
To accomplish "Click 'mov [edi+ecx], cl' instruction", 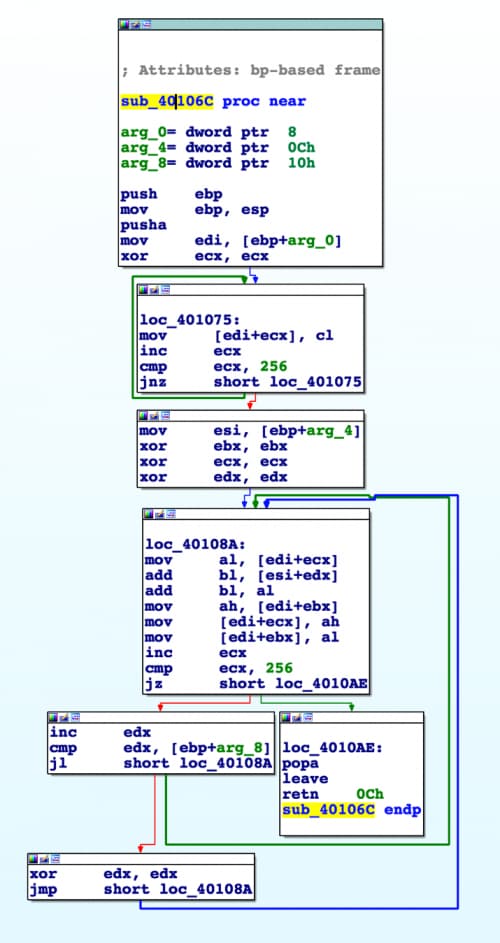I will pos(236,336).
